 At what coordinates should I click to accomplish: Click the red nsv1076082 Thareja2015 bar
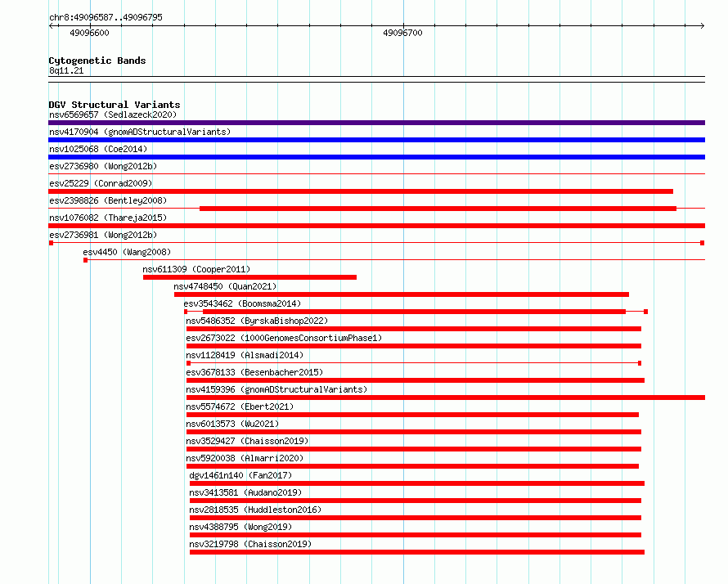click(x=376, y=226)
